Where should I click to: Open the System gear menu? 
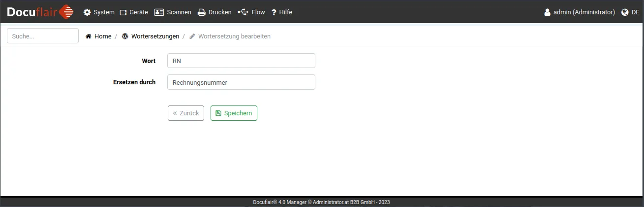pos(88,12)
